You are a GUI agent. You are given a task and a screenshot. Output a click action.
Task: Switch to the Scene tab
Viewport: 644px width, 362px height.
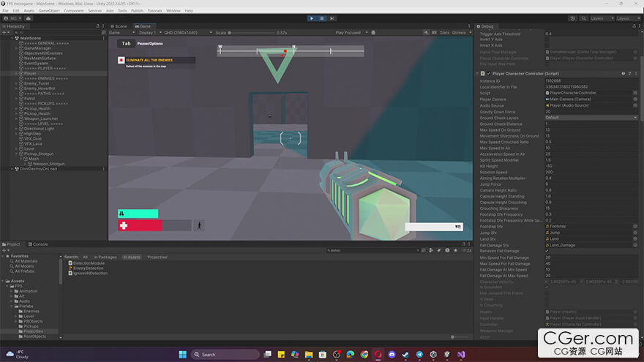coord(119,26)
